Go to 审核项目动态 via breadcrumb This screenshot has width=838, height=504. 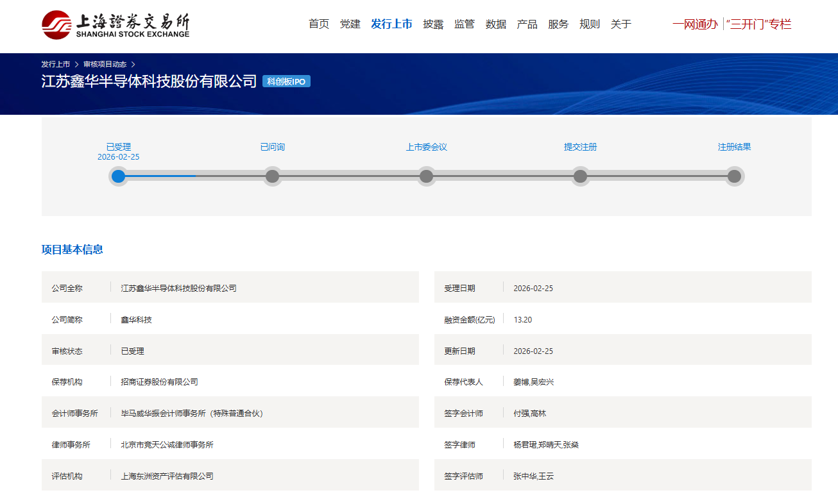coord(105,64)
